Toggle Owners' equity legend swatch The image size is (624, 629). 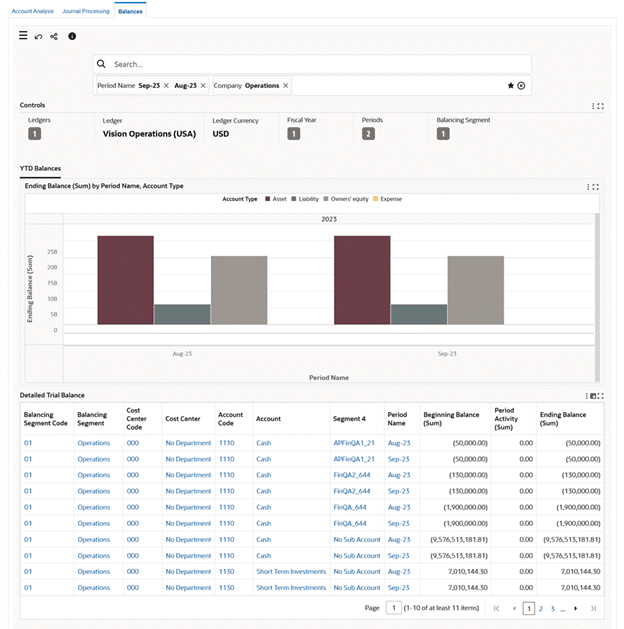[x=326, y=199]
